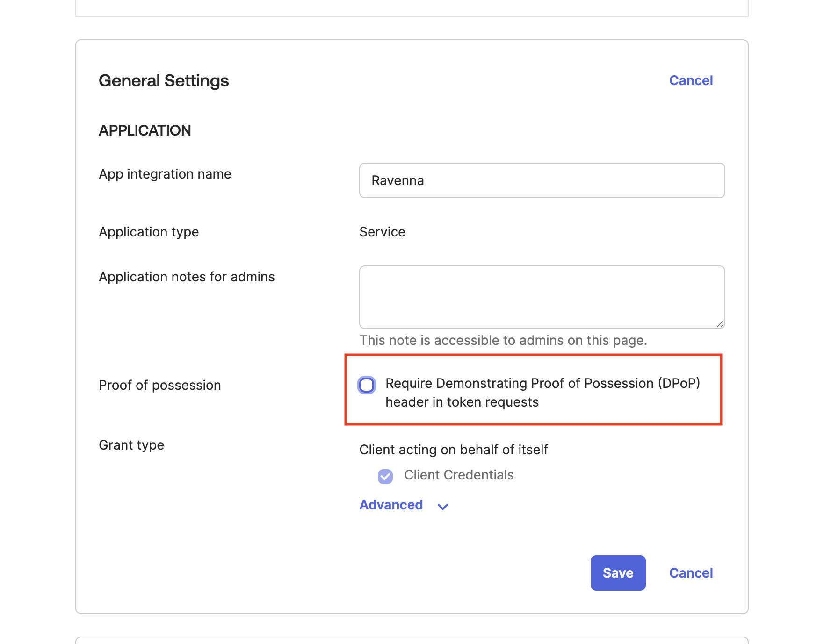
Task: Toggle the Client Credentials checkbox
Action: pos(385,476)
